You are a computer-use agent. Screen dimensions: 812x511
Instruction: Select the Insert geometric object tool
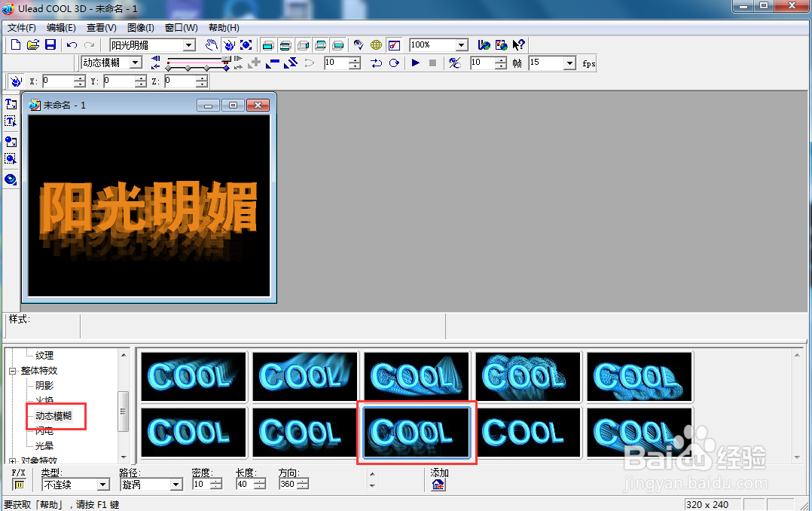pyautogui.click(x=11, y=179)
